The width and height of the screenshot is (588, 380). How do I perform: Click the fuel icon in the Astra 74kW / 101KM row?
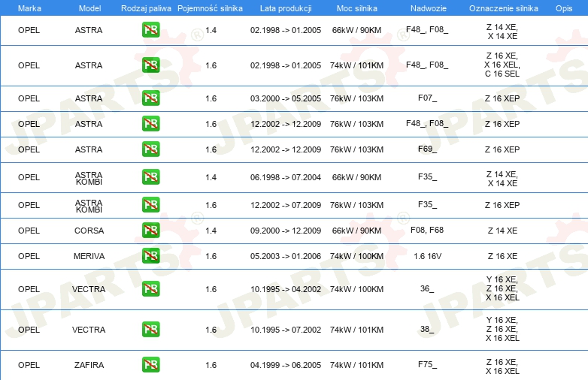[x=150, y=65]
